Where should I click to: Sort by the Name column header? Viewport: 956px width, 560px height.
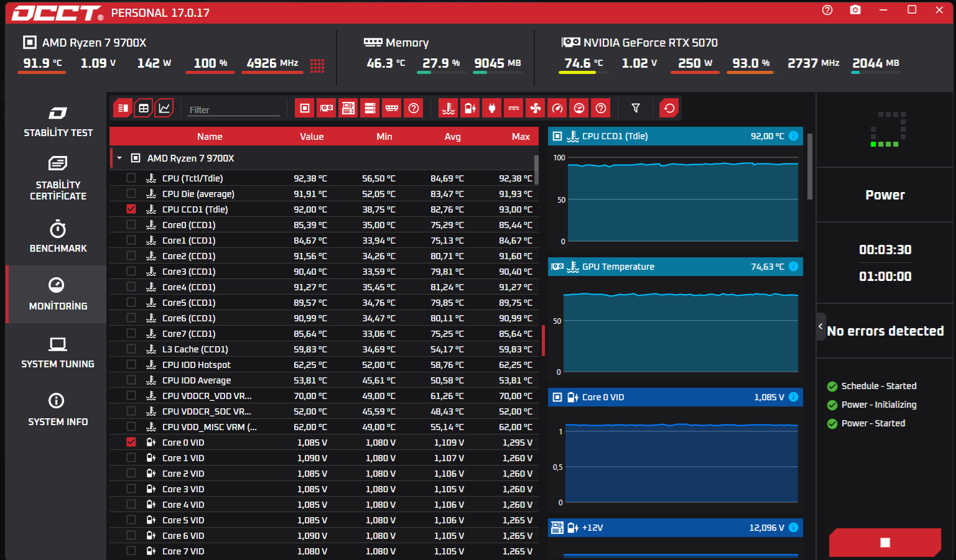[x=210, y=137]
